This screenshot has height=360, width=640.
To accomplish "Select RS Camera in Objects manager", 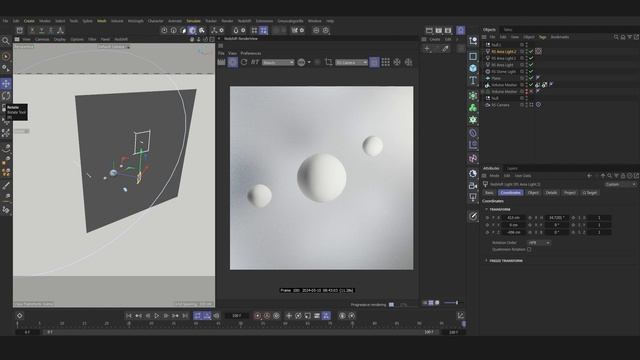I will (500, 105).
